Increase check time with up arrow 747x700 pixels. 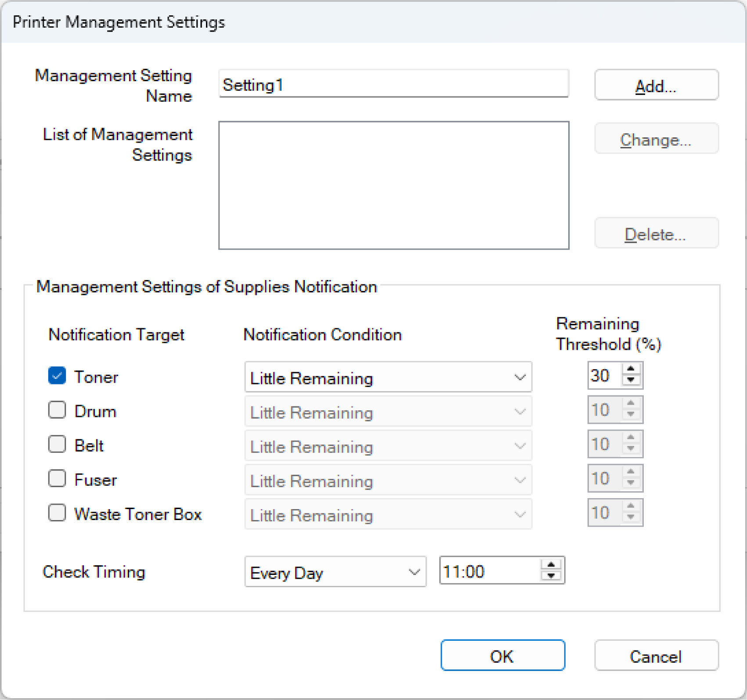551,565
